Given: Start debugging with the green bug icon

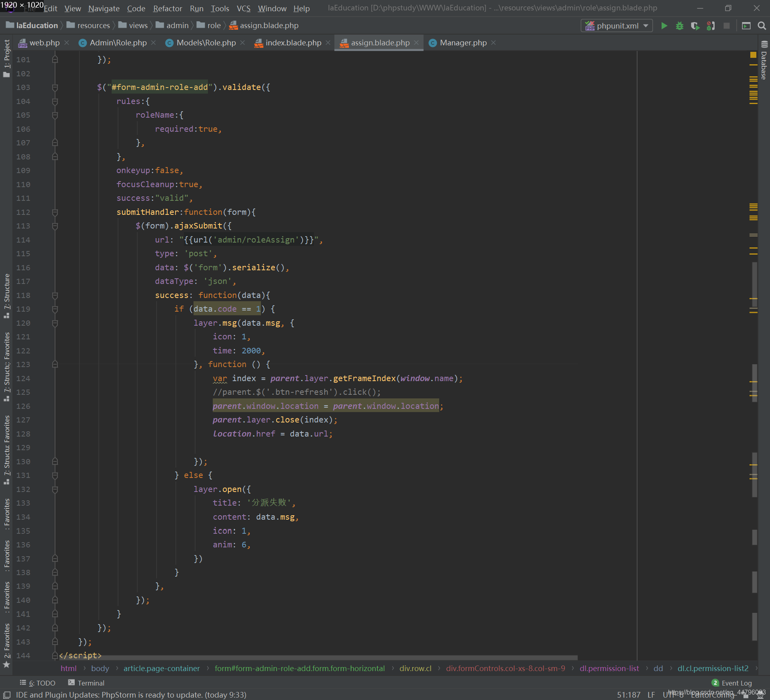Looking at the screenshot, I should click(x=679, y=26).
